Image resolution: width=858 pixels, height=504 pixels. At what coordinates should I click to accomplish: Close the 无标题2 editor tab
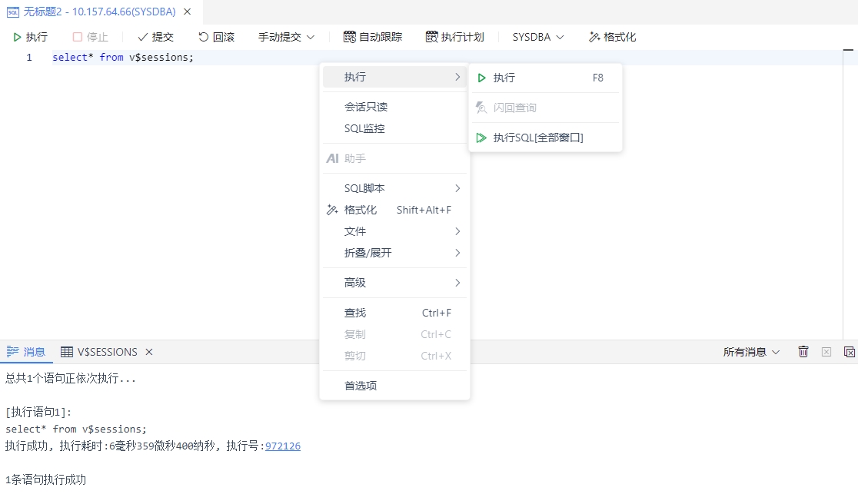tap(187, 12)
